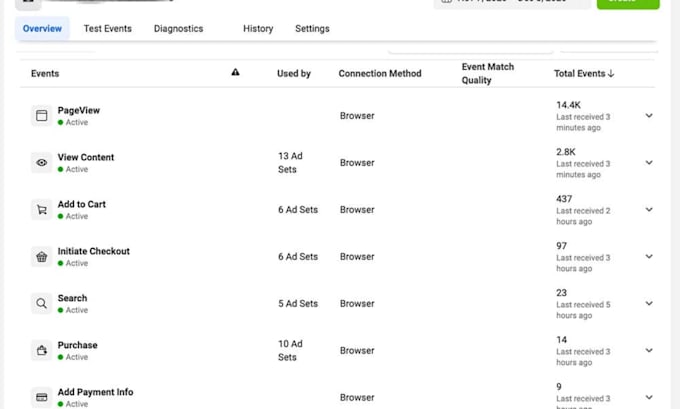680x409 pixels.
Task: Expand the Add to Cart row
Action: tap(649, 209)
